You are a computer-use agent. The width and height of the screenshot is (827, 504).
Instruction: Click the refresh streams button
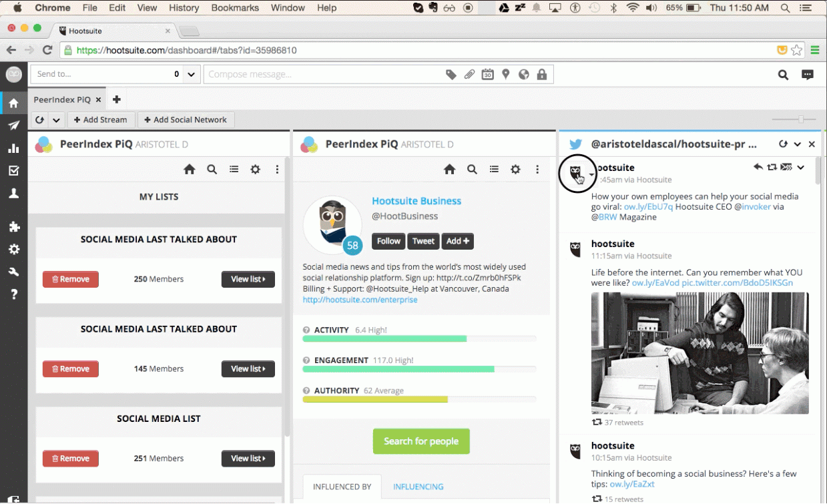(40, 120)
